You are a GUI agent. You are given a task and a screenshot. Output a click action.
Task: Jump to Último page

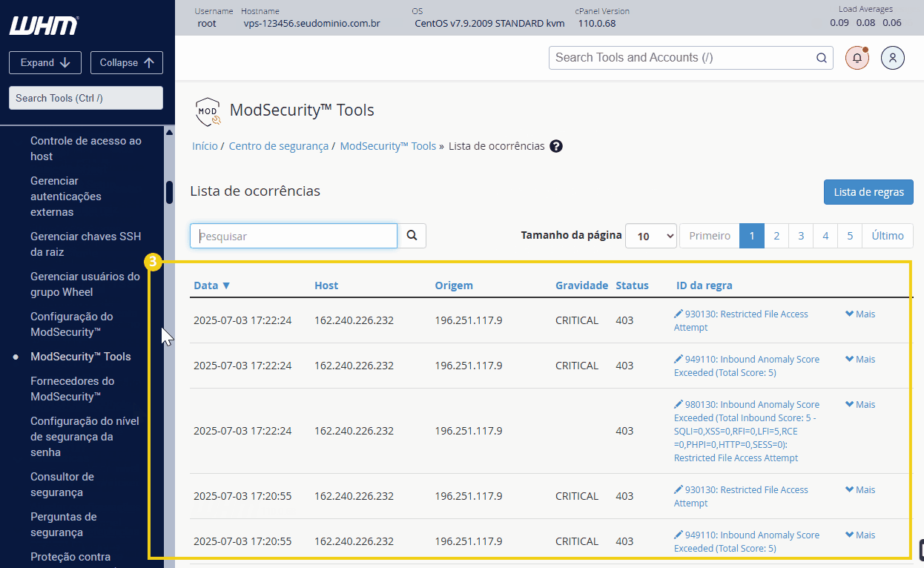888,236
